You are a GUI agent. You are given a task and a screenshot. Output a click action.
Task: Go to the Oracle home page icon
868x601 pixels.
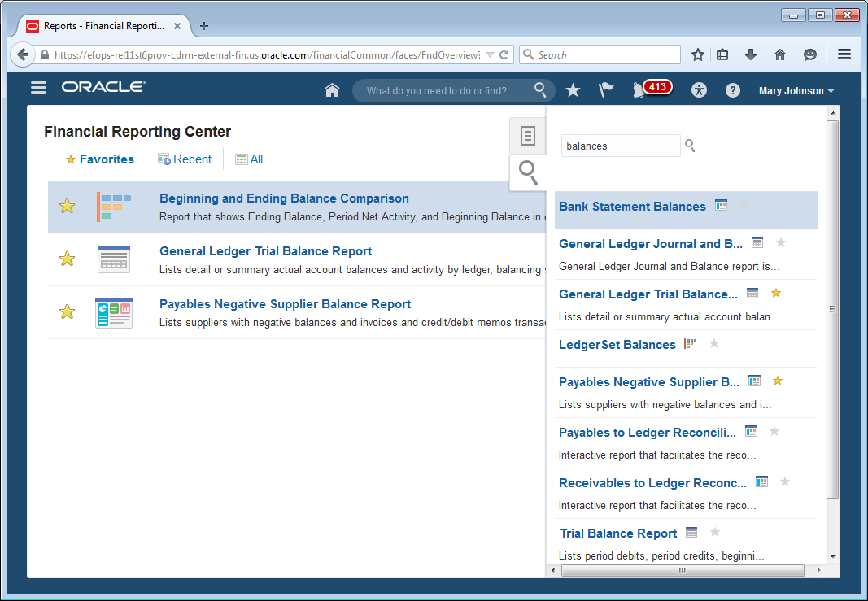coord(332,90)
